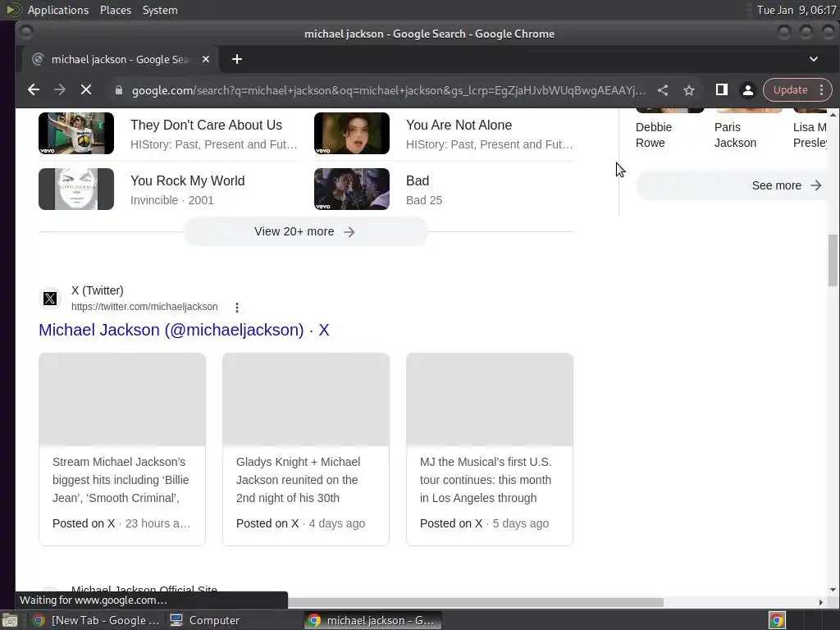Open the Gladys Knight + Michael Jackson post
The height and width of the screenshot is (630, 840).
coord(306,450)
